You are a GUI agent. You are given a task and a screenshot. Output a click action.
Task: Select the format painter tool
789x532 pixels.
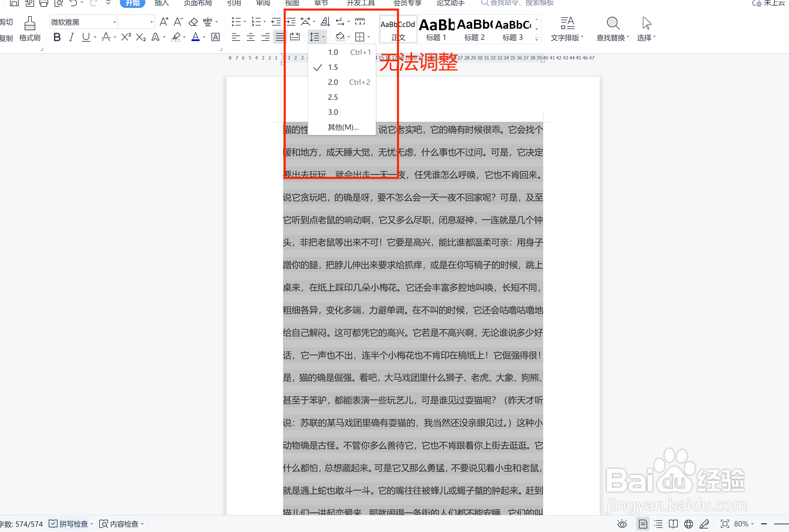pos(30,29)
